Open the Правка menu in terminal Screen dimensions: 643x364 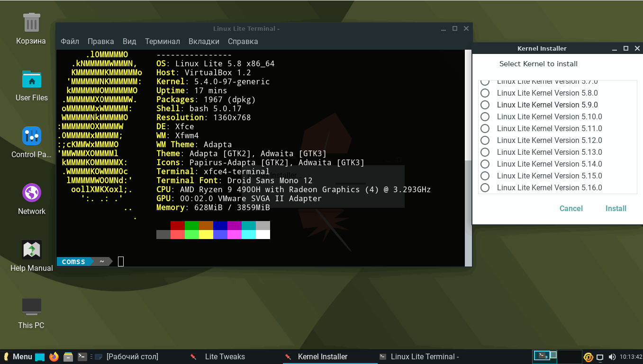[x=101, y=41]
